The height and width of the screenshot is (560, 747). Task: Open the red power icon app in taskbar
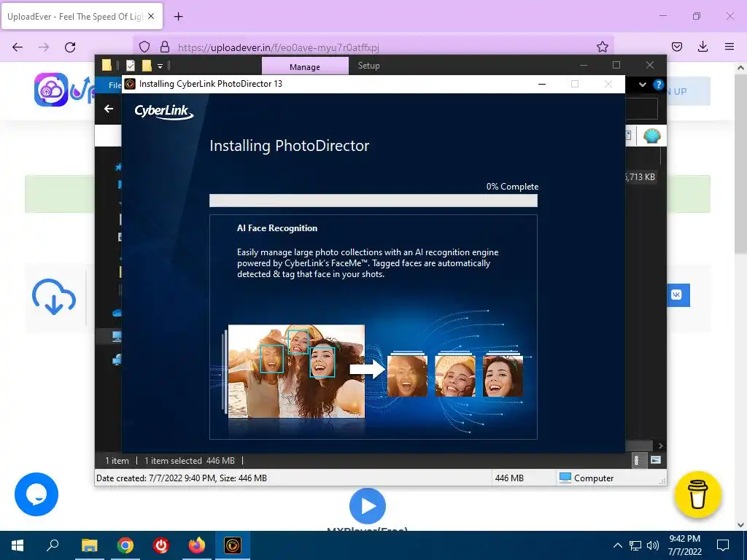pos(161,545)
